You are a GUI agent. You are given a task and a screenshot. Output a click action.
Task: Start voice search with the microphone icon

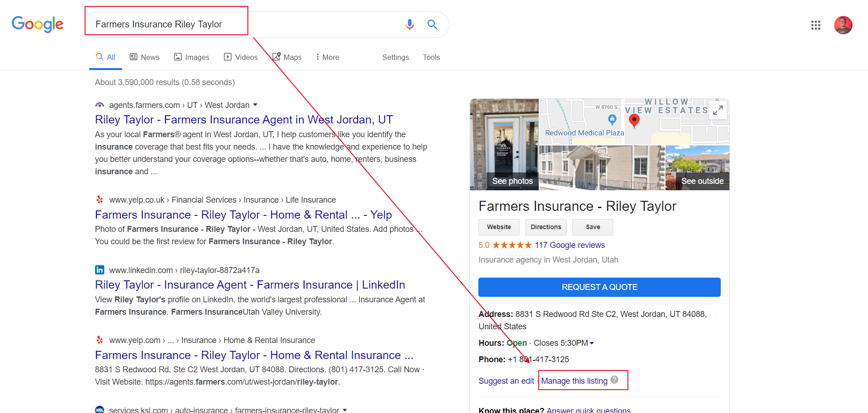410,25
